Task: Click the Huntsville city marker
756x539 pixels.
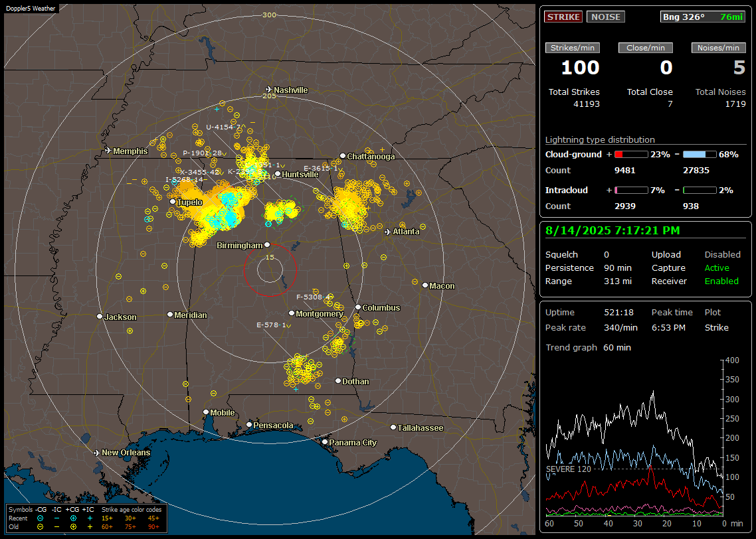Action: tap(278, 174)
